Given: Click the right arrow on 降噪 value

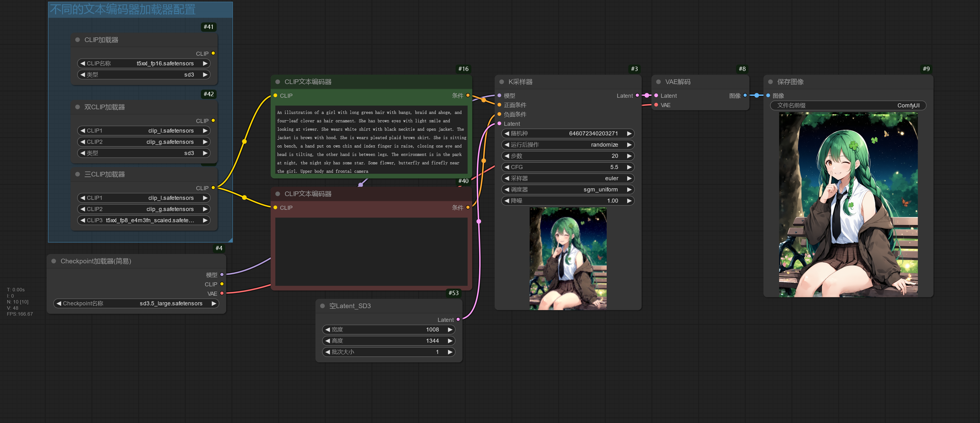Looking at the screenshot, I should tap(630, 201).
